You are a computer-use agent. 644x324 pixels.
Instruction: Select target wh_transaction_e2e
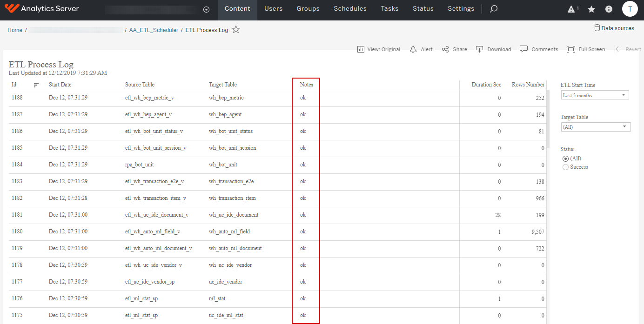coord(231,182)
